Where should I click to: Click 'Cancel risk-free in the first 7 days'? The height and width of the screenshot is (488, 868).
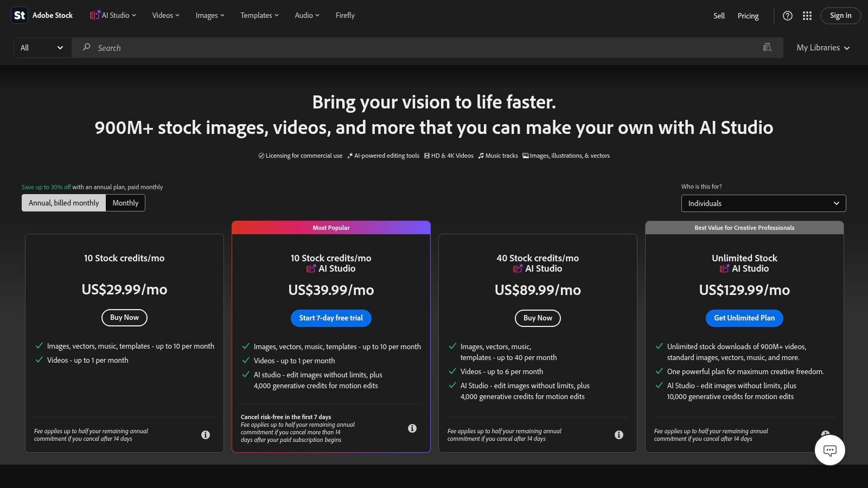click(x=286, y=417)
